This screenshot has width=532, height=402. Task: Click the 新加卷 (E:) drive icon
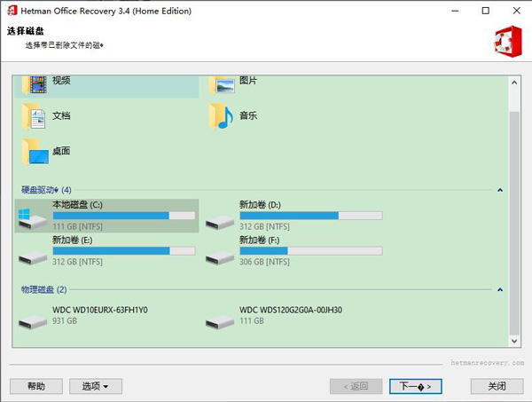click(33, 258)
